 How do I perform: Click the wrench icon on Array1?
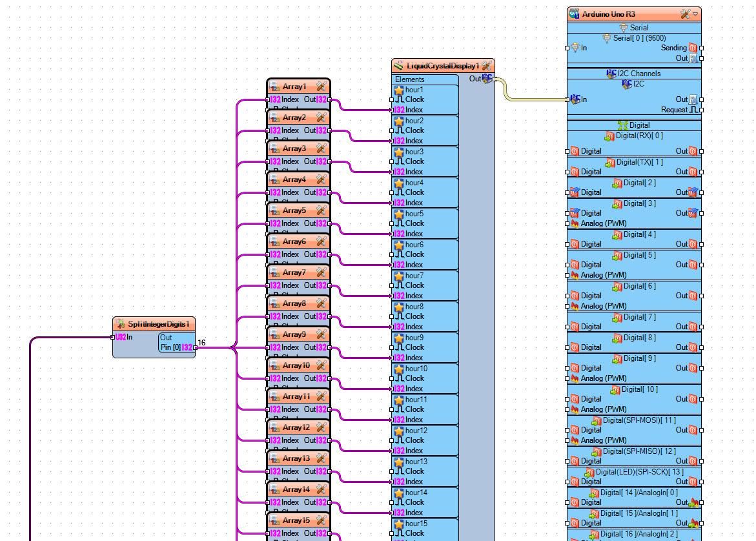pyautogui.click(x=320, y=86)
